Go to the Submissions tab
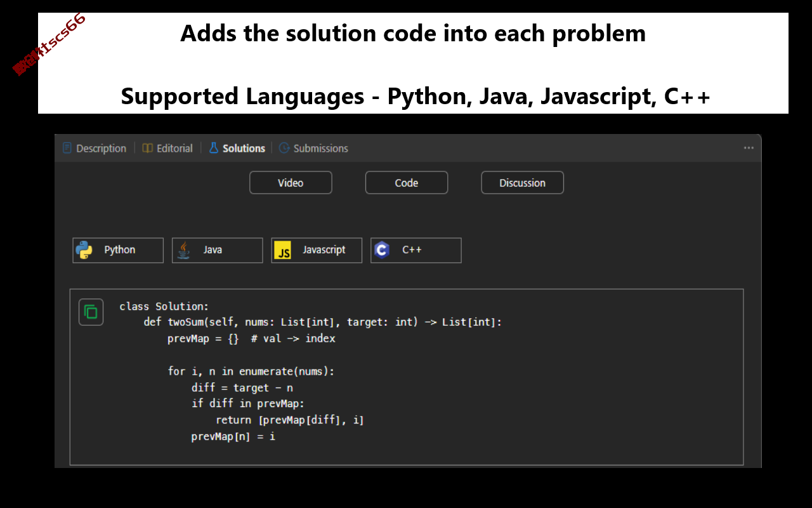The width and height of the screenshot is (812, 508). click(313, 148)
